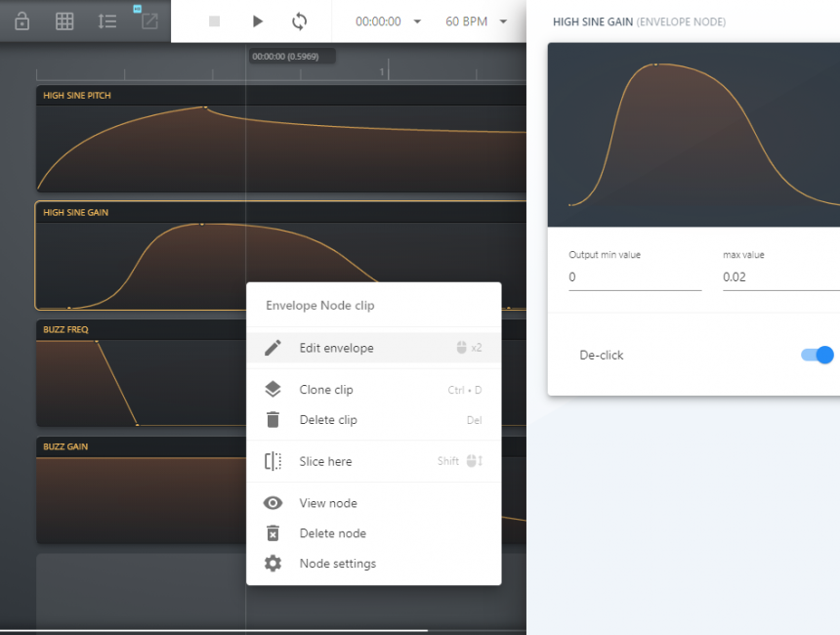Disable the De-click toggle
This screenshot has height=635, width=840.
[816, 355]
